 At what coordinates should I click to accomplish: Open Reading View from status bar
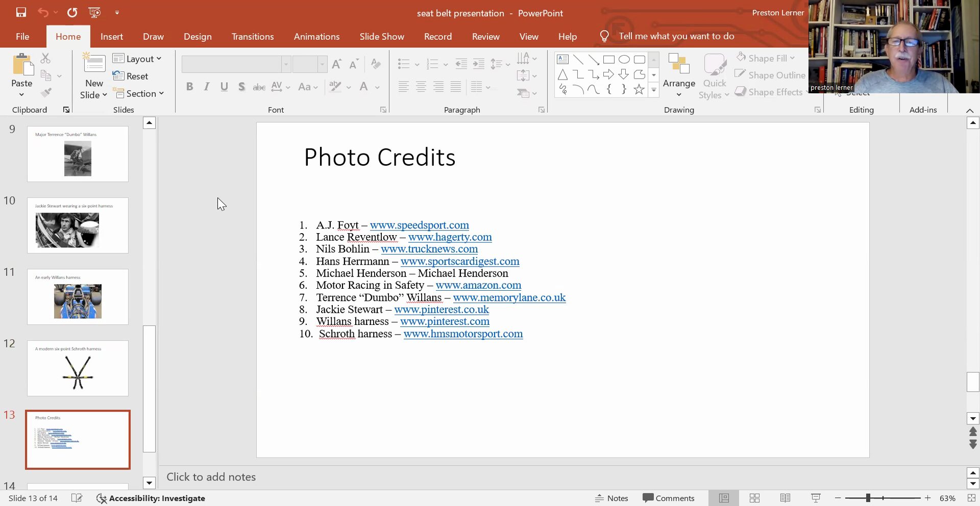785,498
